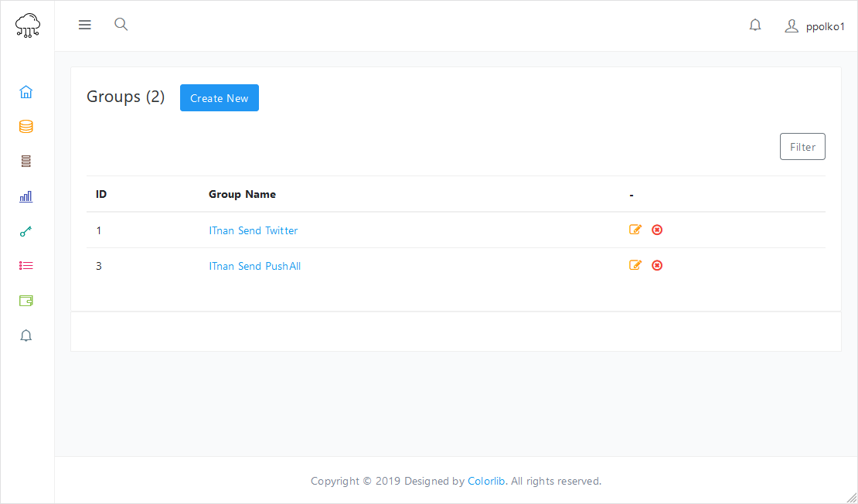Click the sidebar bell alerts icon
This screenshot has width=858, height=504.
tap(26, 335)
